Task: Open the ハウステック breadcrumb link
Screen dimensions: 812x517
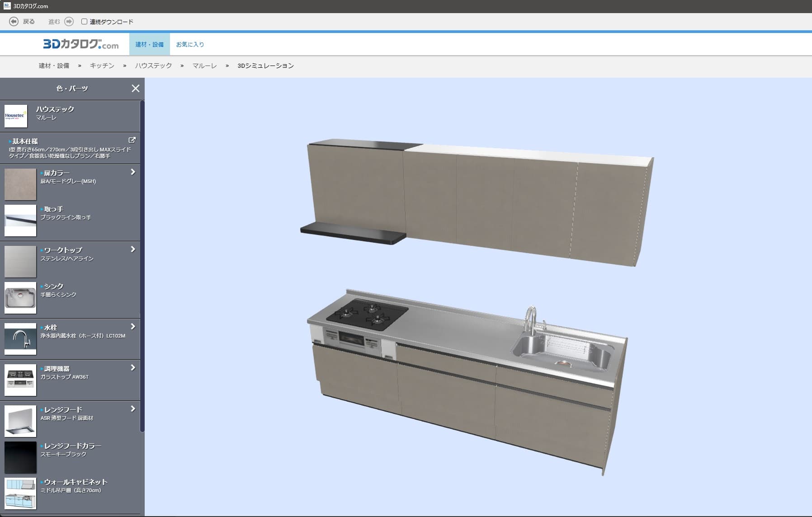Action: coord(153,66)
